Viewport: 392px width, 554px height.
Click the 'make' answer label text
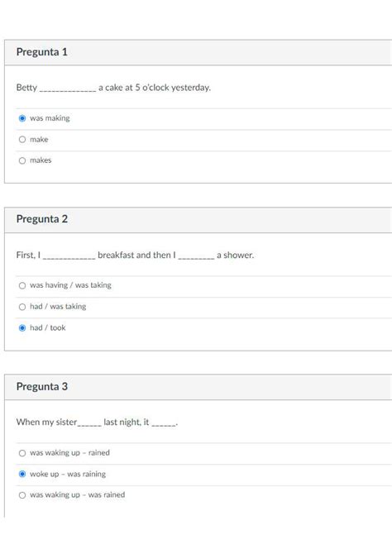tap(39, 140)
